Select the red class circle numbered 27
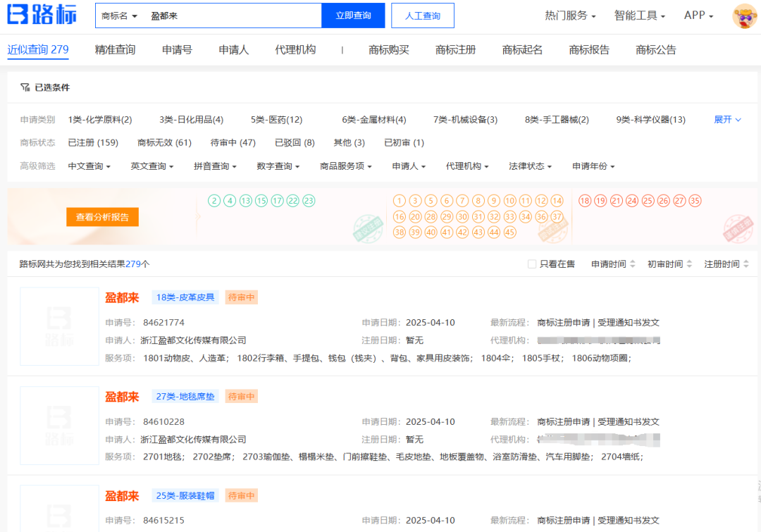The height and width of the screenshot is (532, 761). tap(679, 201)
